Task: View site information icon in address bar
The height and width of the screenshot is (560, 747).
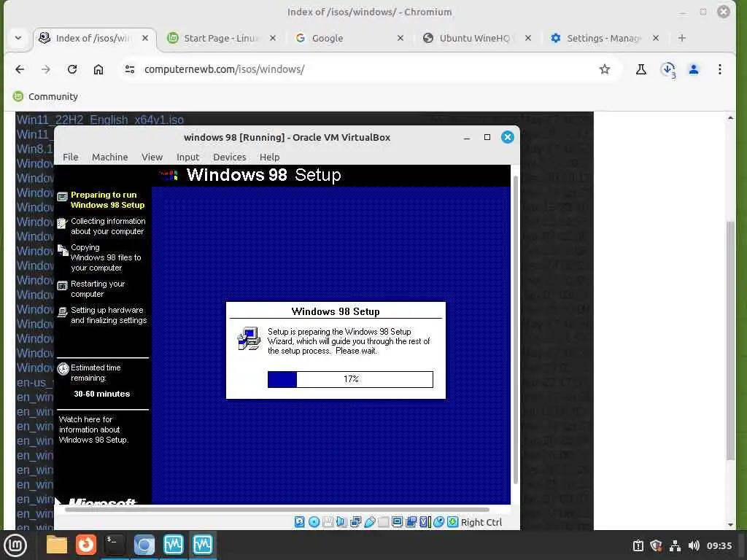Action: pyautogui.click(x=130, y=69)
